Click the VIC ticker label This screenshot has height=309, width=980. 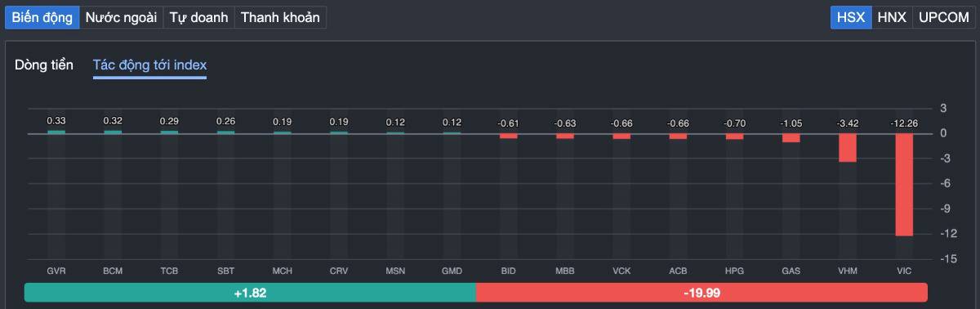(903, 271)
